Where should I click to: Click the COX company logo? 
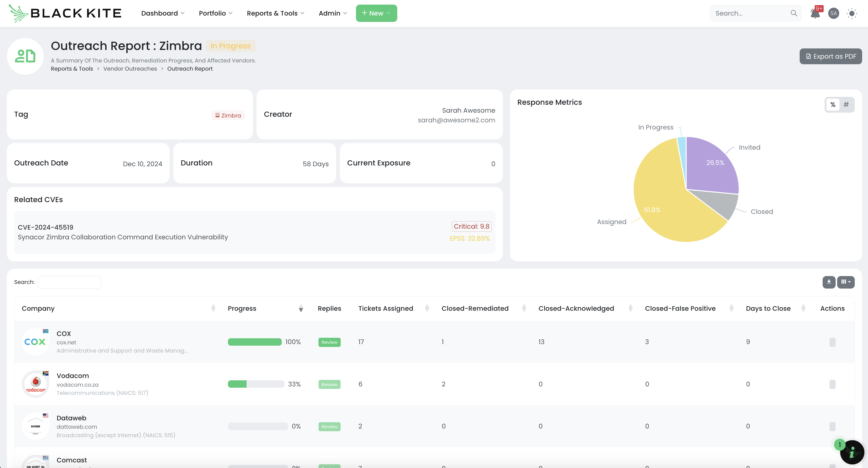tap(35, 342)
